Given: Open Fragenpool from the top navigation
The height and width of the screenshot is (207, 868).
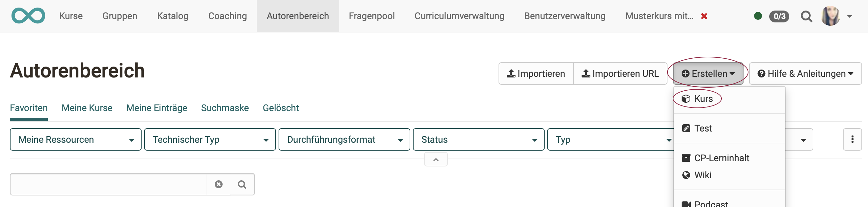Looking at the screenshot, I should pyautogui.click(x=372, y=16).
